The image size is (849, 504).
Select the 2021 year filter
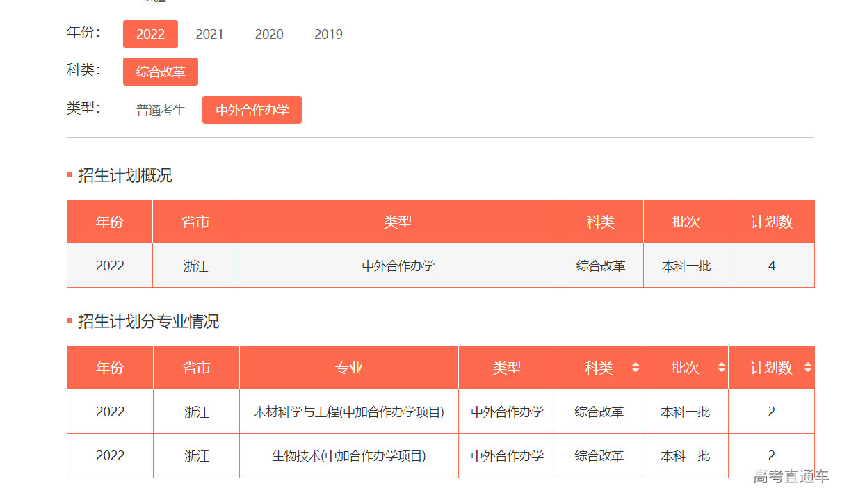[x=210, y=33]
